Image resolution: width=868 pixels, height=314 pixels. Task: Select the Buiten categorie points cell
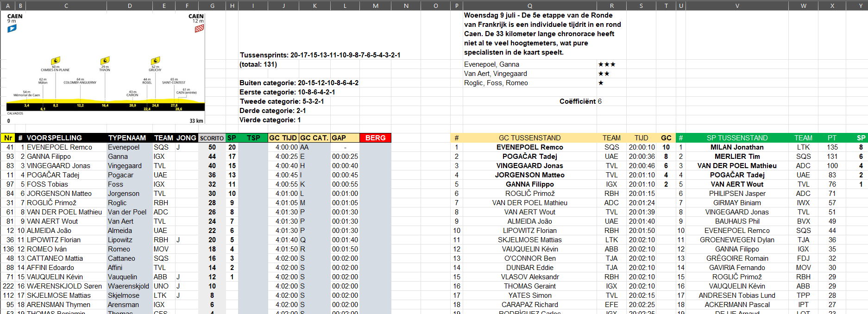pyautogui.click(x=299, y=83)
